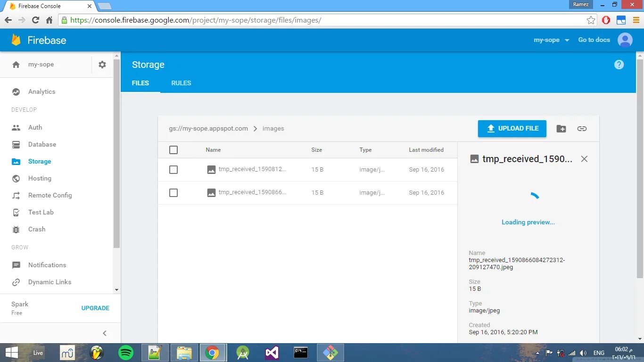Click Go to docs link
This screenshot has width=644, height=362.
pyautogui.click(x=594, y=40)
